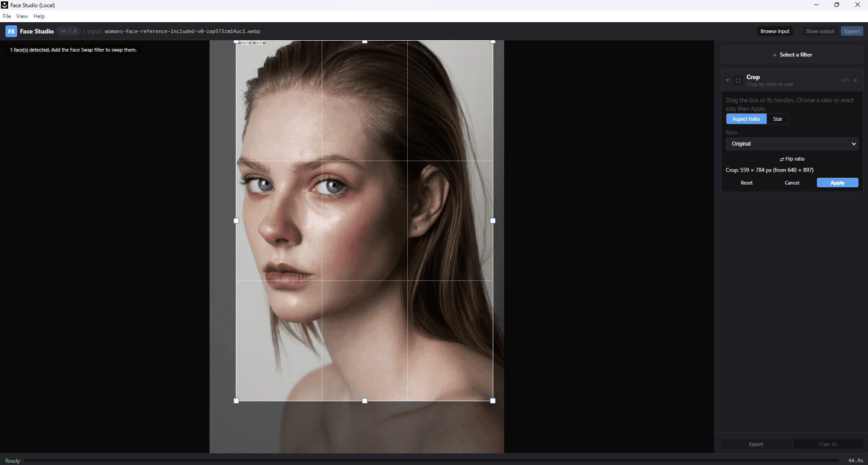This screenshot has height=465, width=868.
Task: Click the top bar Export button
Action: (852, 31)
